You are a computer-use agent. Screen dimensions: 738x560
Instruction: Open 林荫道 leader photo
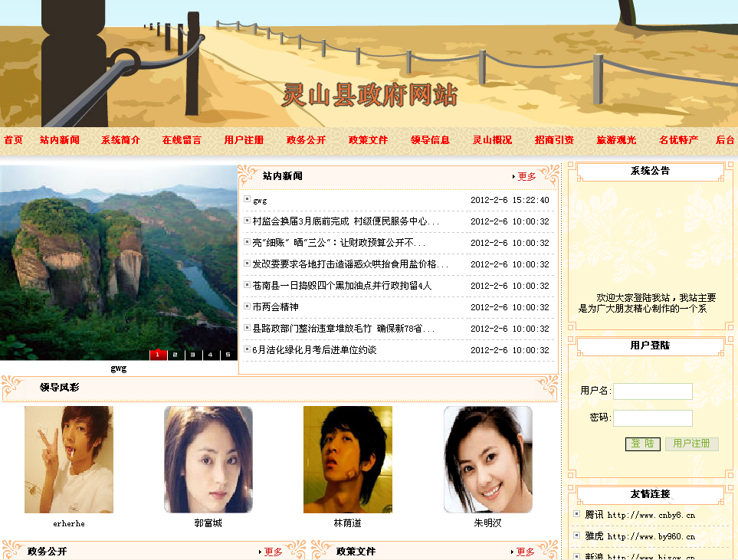348,460
